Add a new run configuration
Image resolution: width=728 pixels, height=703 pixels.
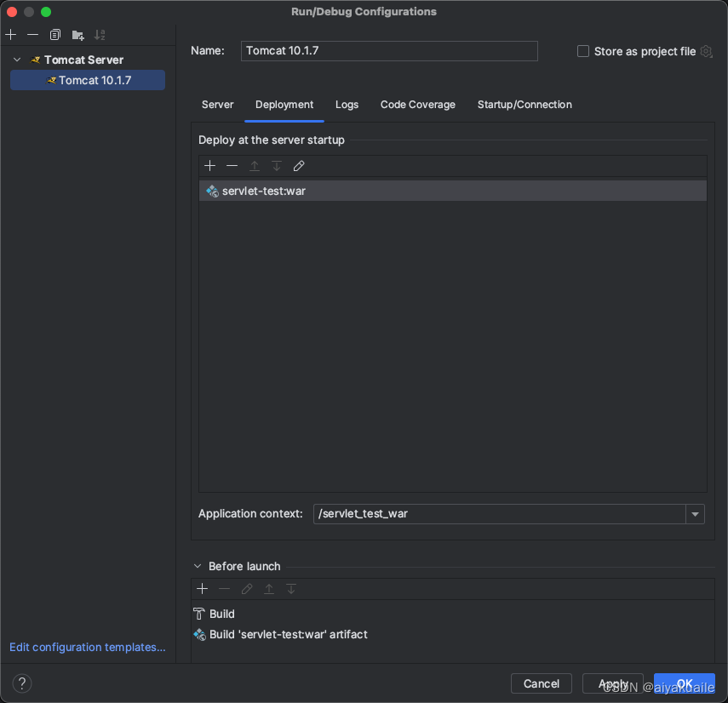[11, 35]
